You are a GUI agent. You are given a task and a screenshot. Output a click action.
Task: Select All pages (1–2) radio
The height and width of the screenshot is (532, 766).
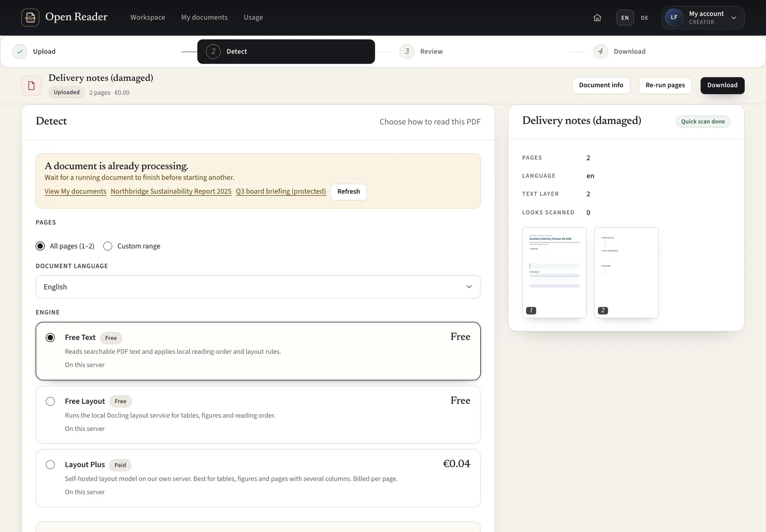[40, 246]
